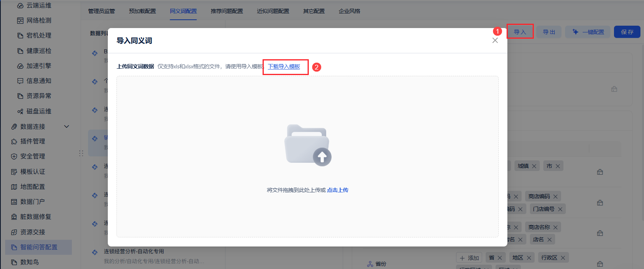Open the 推荐问题配置 tab
The width and height of the screenshot is (644, 269).
click(x=227, y=11)
